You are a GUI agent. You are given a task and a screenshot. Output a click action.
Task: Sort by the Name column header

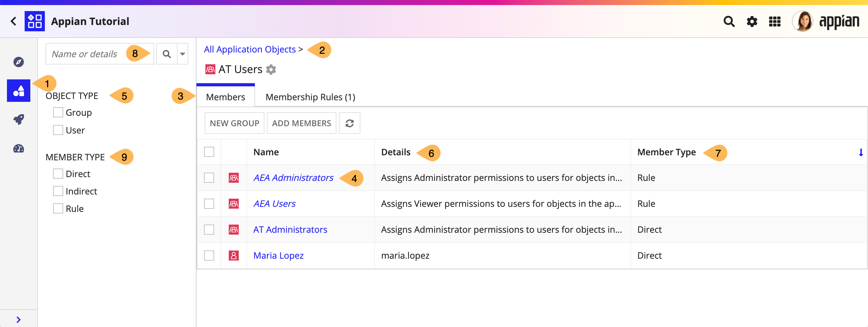coord(266,152)
